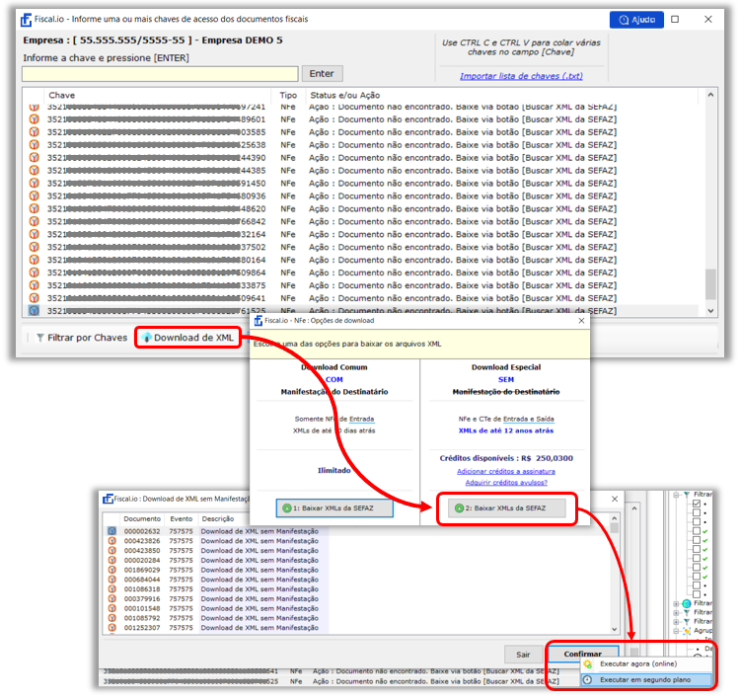Click status icon of key ending 33875
Viewport: 741px width, 700px height.
point(34,285)
